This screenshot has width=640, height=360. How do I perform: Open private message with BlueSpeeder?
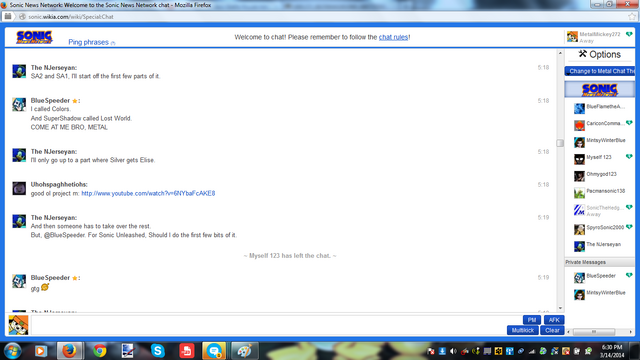(600, 277)
